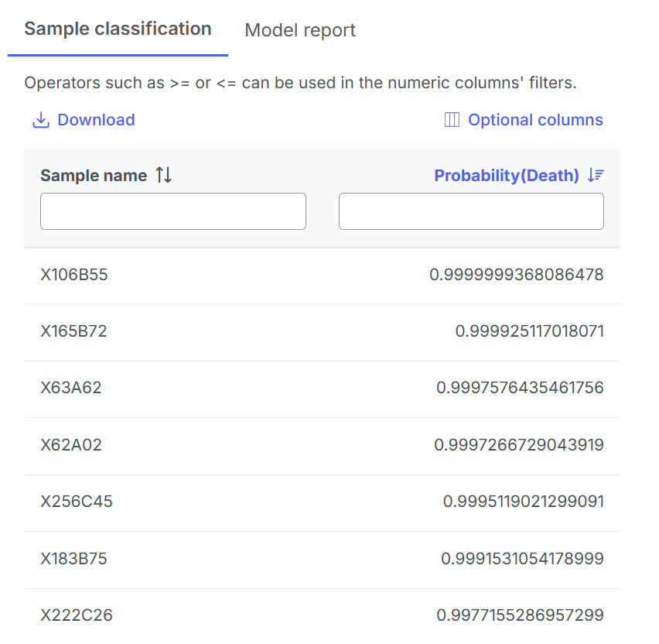The height and width of the screenshot is (644, 659).
Task: Click descending sort icon next to Probability(Death)
Action: pyautogui.click(x=595, y=176)
